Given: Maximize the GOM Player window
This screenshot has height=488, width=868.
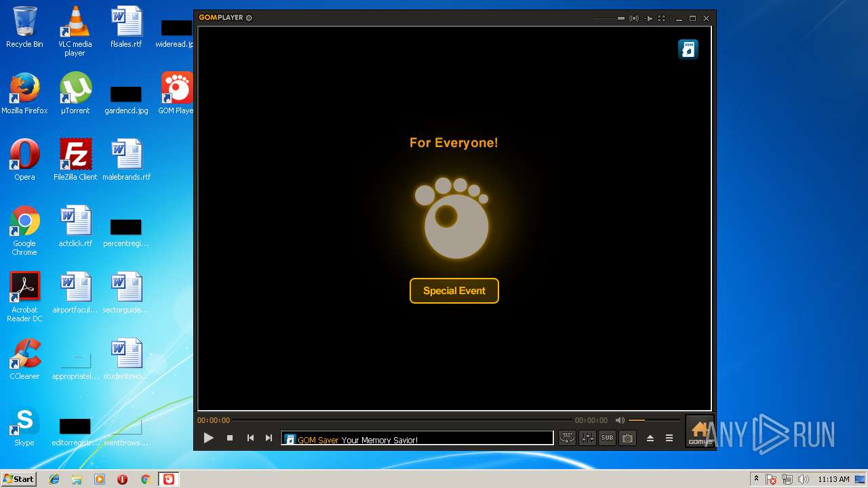Looking at the screenshot, I should click(x=692, y=18).
